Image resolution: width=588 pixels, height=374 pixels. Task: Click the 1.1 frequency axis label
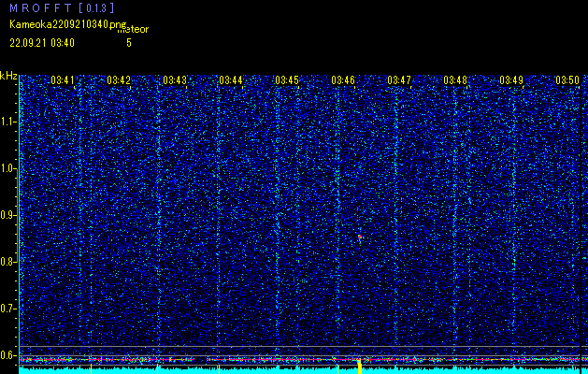pyautogui.click(x=8, y=122)
